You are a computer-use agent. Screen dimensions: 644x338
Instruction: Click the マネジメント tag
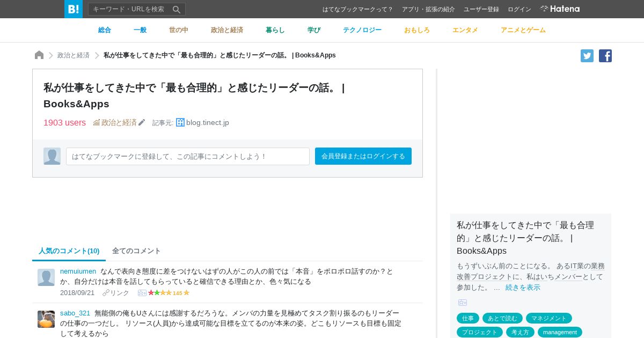click(549, 318)
